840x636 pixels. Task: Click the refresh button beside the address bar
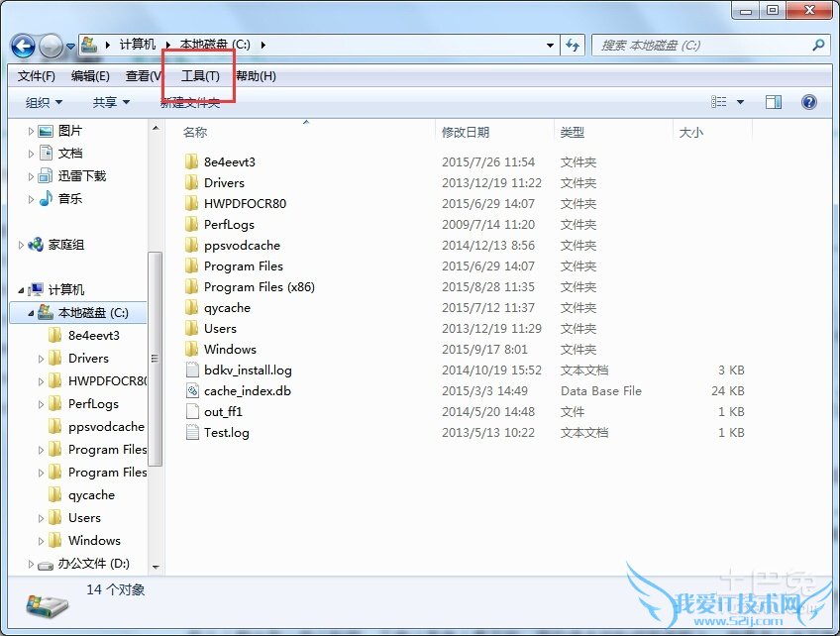coord(573,46)
